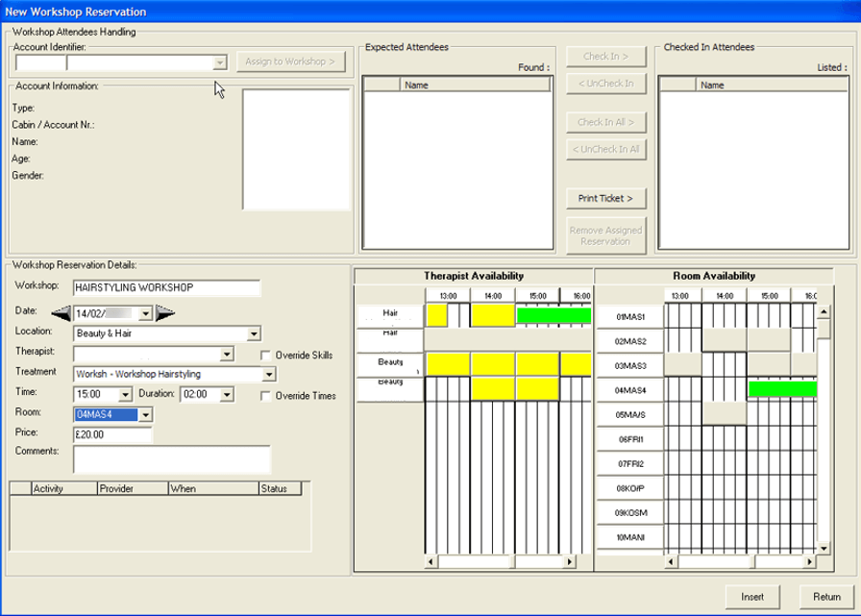Enable the Override Times checkbox

coord(266,394)
